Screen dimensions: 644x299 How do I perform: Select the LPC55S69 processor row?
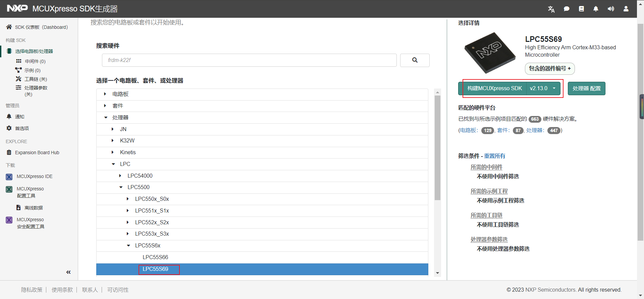262,269
